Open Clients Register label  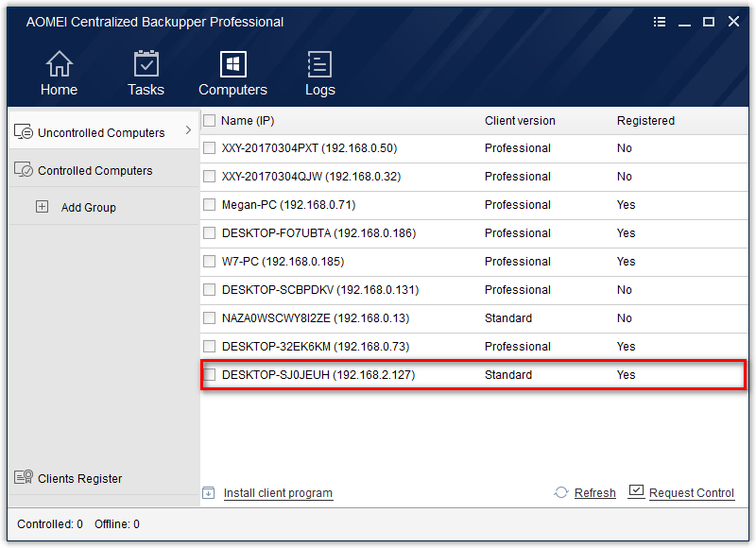click(x=79, y=479)
